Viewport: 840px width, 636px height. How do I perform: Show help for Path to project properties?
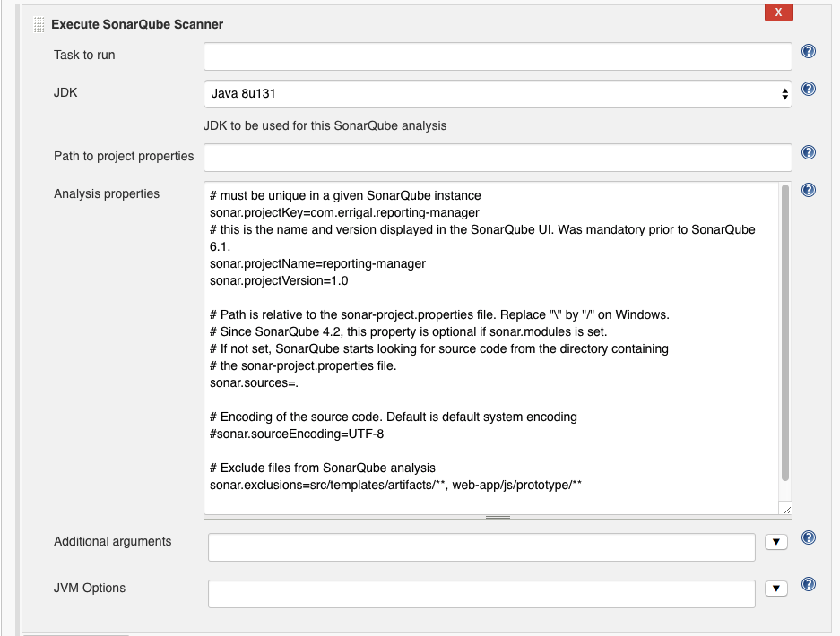pos(808,153)
